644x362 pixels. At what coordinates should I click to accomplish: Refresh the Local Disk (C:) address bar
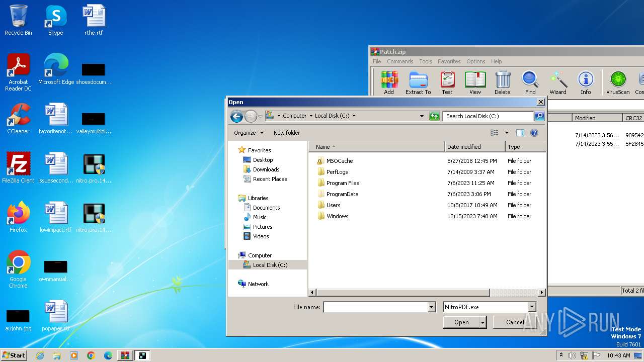434,116
